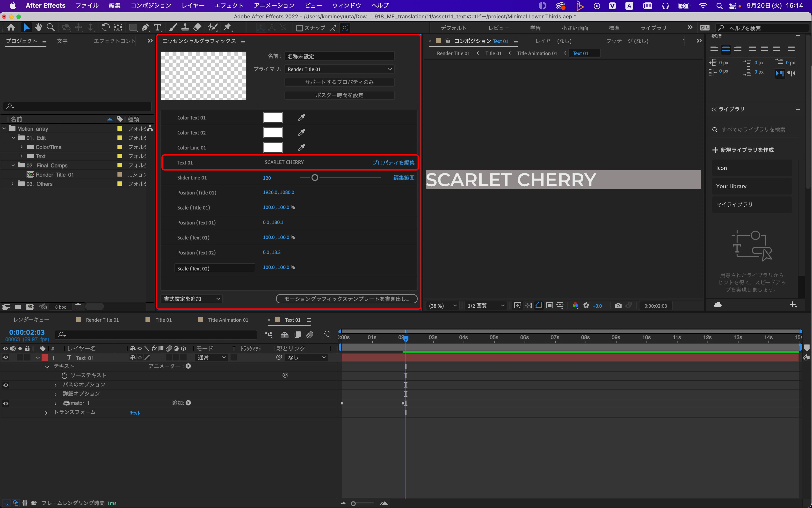
Task: Select the Roto Brush tool
Action: tap(213, 28)
